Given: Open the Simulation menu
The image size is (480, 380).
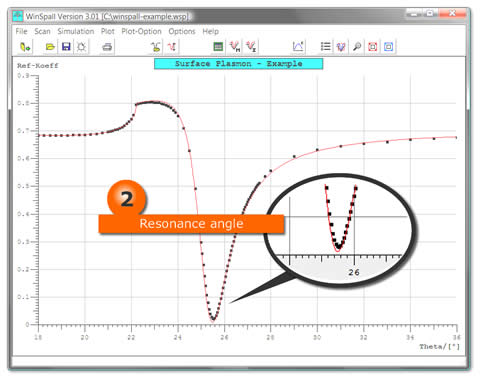Looking at the screenshot, I should pyautogui.click(x=76, y=31).
